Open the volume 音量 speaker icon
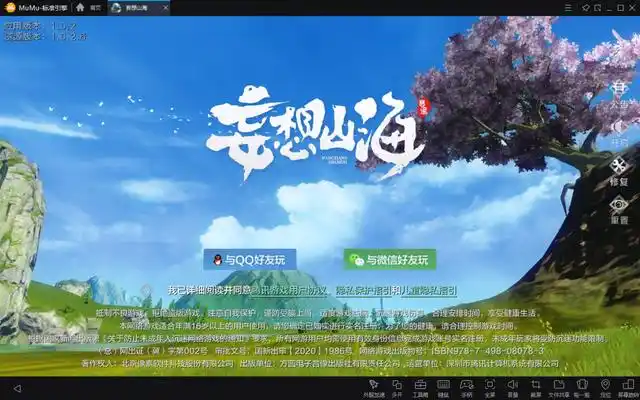 tap(513, 388)
